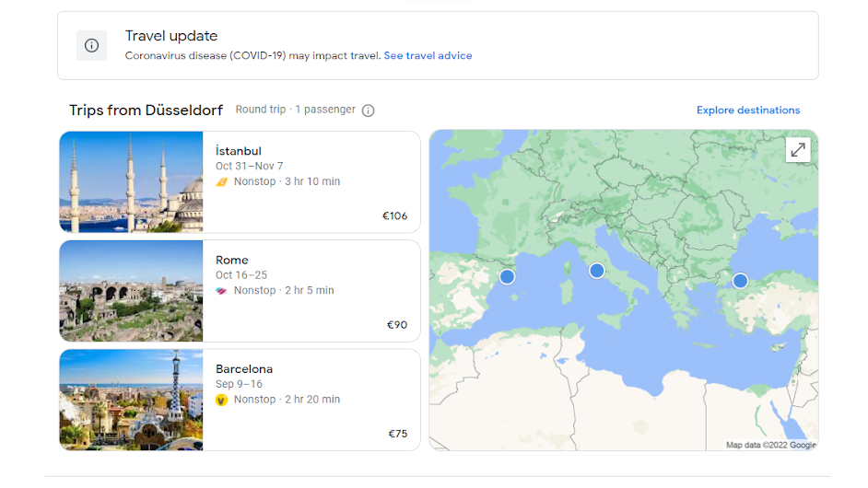Expand the map to fullscreen
Viewport: 868px width, 488px height.
coord(798,150)
